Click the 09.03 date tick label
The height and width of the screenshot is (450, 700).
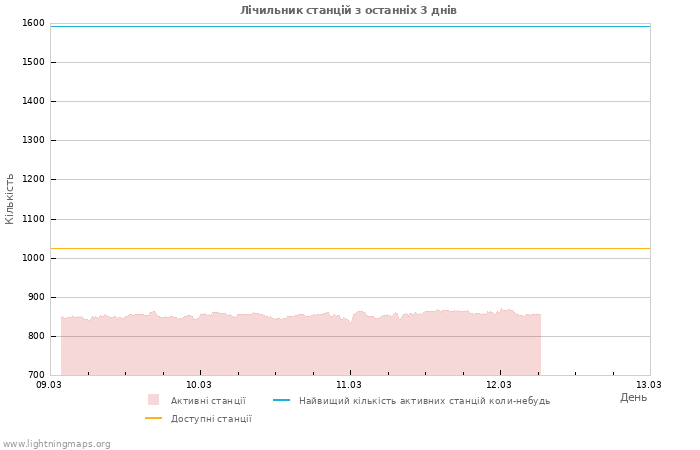pos(49,385)
